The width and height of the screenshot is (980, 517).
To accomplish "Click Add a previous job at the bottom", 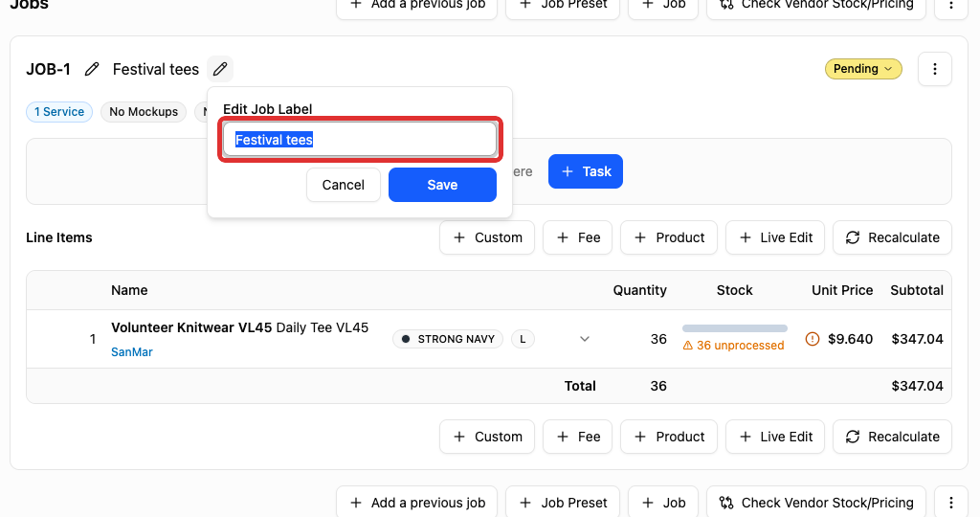I will tap(417, 503).
